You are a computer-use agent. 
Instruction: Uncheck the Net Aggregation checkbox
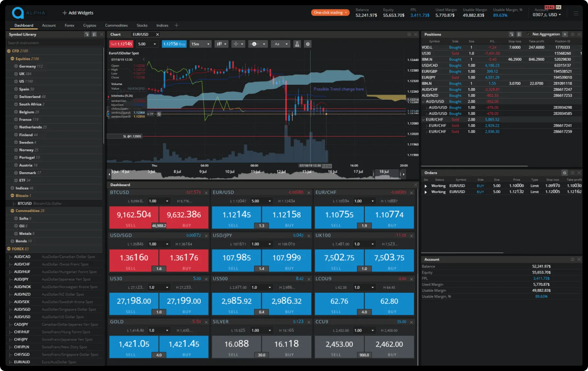[x=528, y=34]
